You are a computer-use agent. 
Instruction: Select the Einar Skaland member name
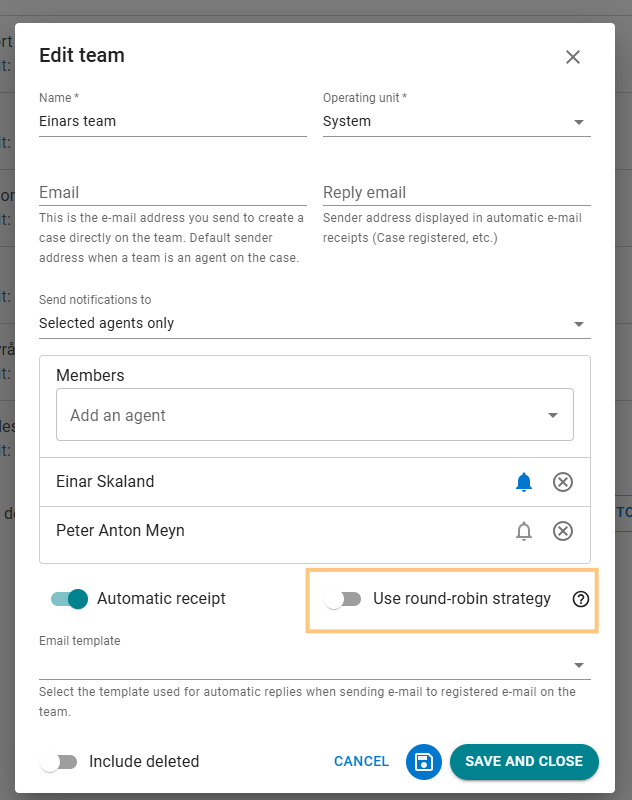[105, 481]
